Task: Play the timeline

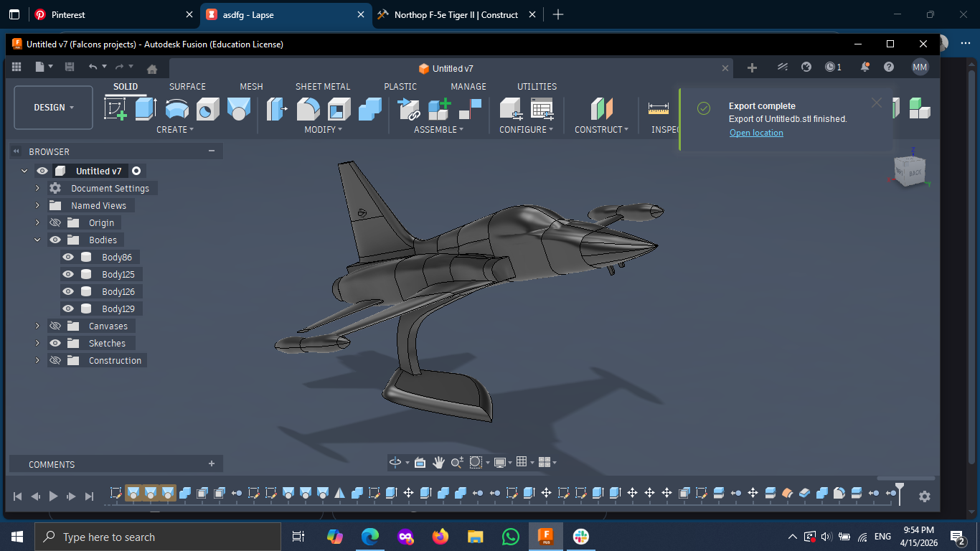Action: [x=53, y=496]
